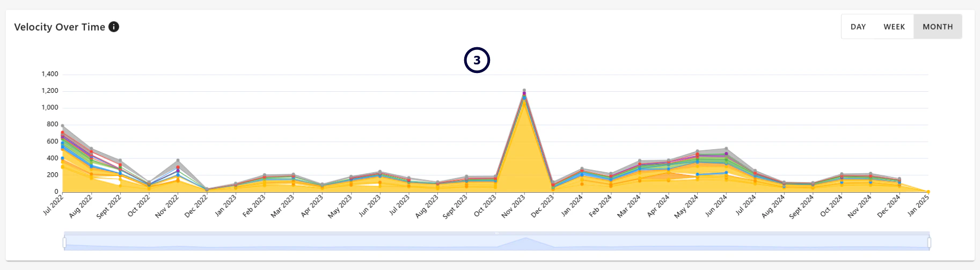The height and width of the screenshot is (270, 980).
Task: Click the info icon beside Velocity Over Time
Action: (x=114, y=27)
